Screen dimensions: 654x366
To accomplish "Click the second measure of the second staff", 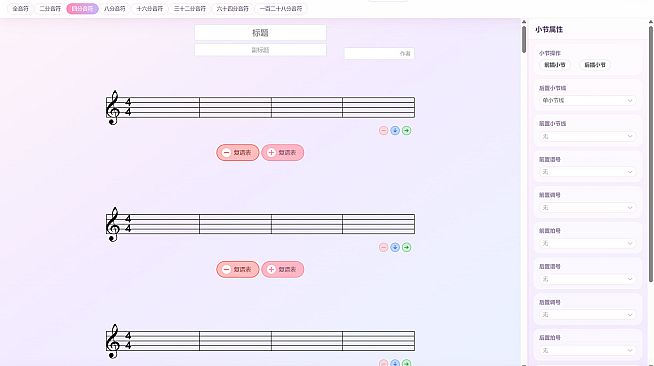I will point(235,224).
